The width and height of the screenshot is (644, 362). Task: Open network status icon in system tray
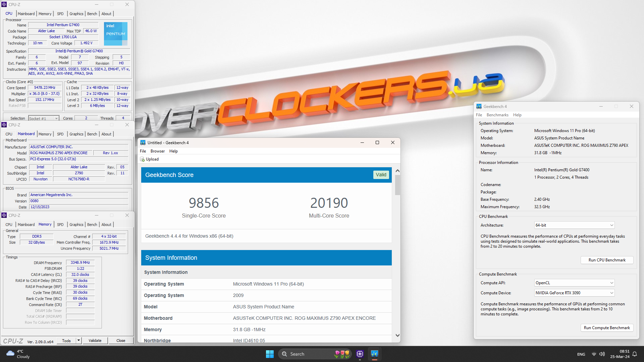click(x=594, y=354)
